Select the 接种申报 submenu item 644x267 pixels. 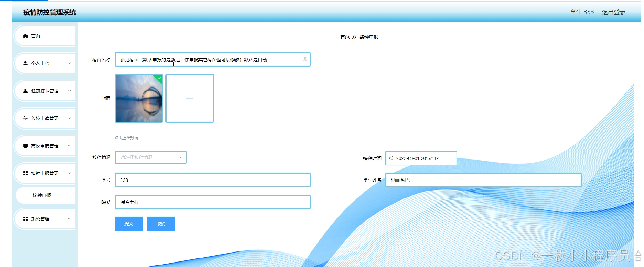point(45,195)
